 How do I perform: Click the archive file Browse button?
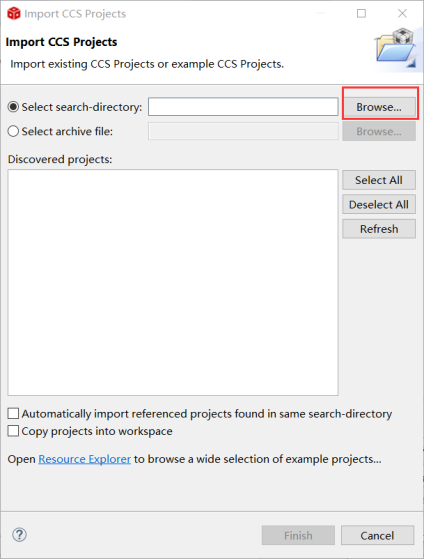[379, 131]
